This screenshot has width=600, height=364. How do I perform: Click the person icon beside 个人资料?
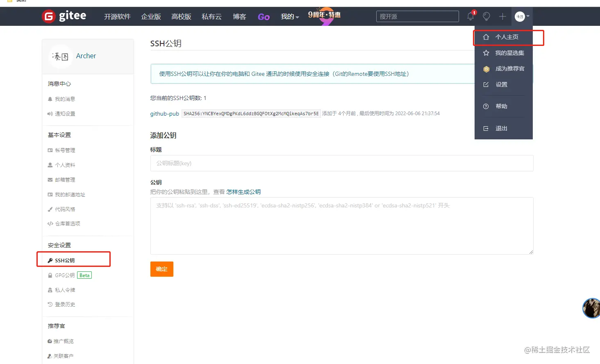pyautogui.click(x=50, y=165)
